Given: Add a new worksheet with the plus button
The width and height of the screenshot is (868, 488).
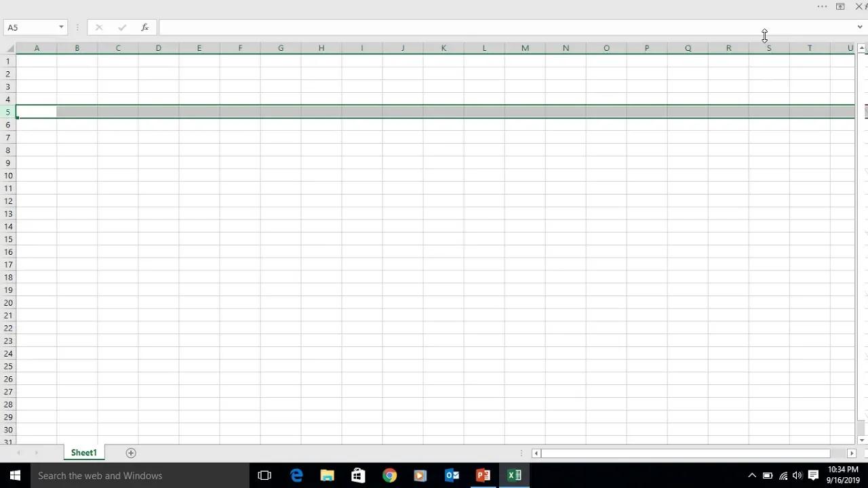Looking at the screenshot, I should click(130, 452).
